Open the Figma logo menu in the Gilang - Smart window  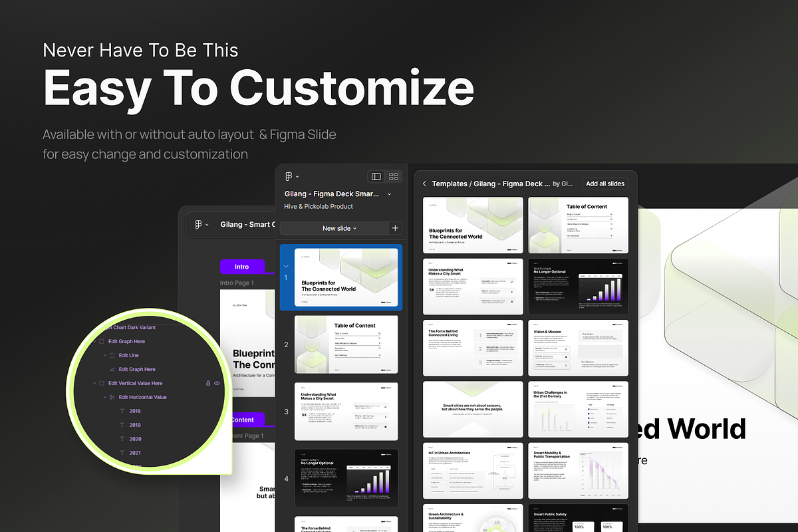pyautogui.click(x=201, y=224)
